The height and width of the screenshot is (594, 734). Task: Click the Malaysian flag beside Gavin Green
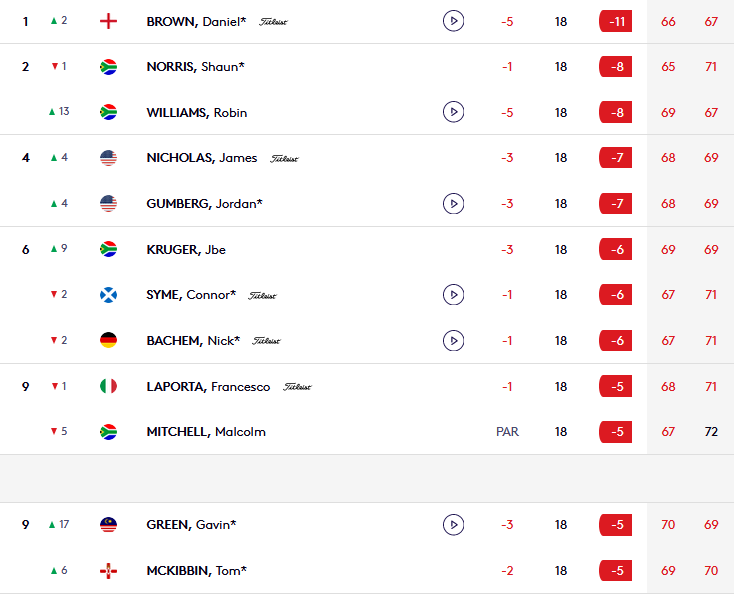pyautogui.click(x=108, y=525)
